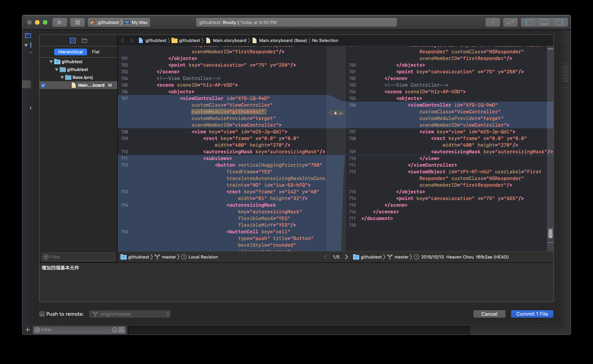Image resolution: width=593 pixels, height=364 pixels.
Task: Click the Local Revision selector
Action: point(200,257)
